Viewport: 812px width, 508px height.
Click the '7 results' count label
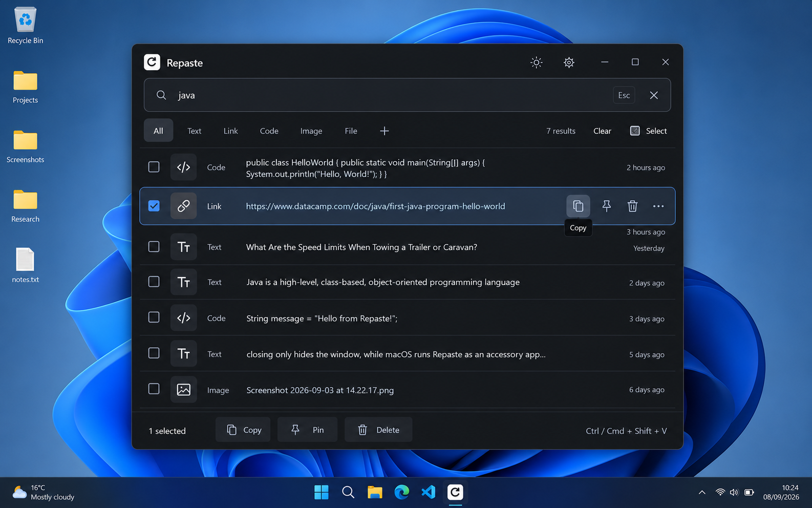pos(561,131)
